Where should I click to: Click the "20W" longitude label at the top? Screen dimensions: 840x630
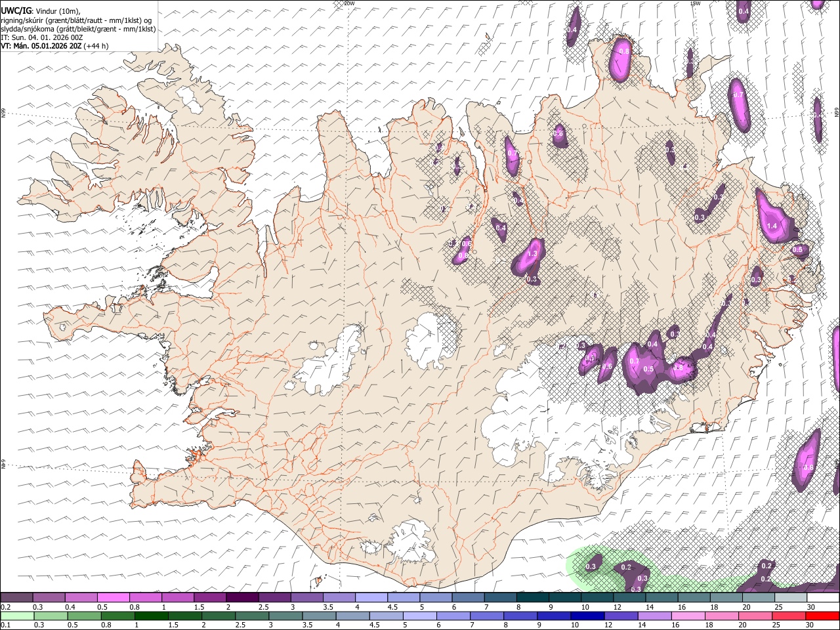click(349, 3)
